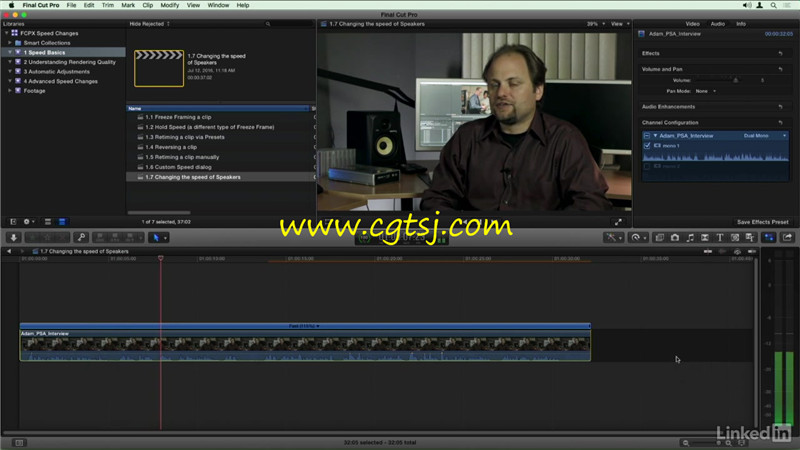This screenshot has height=450, width=800.
Task: Open the Hide Rejected filter dropdown
Action: (x=149, y=24)
